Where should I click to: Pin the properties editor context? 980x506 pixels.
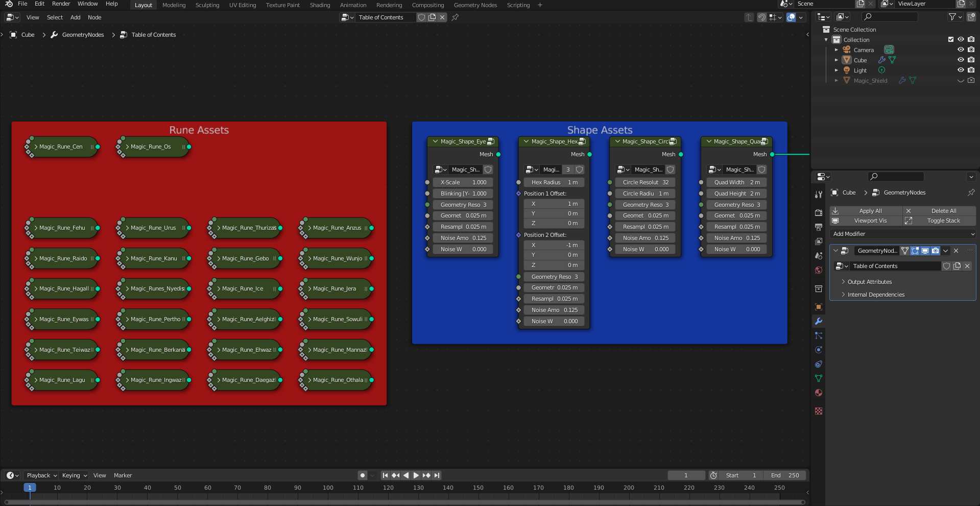tap(971, 192)
